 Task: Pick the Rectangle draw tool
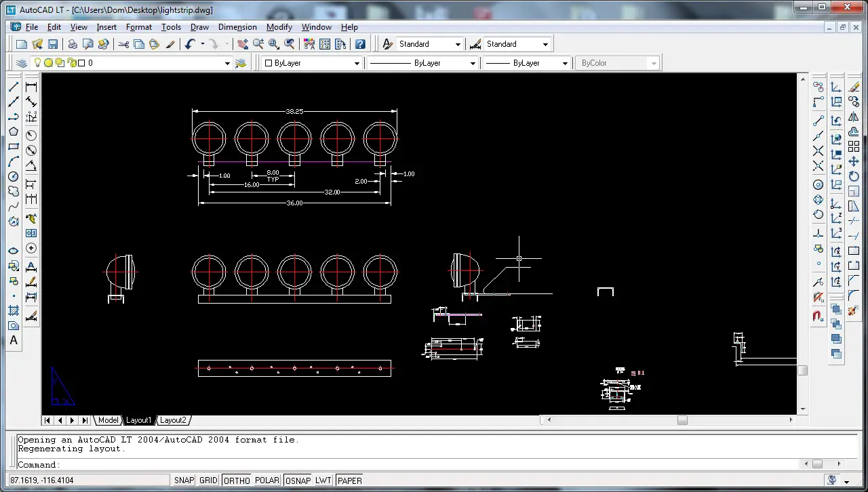click(x=14, y=146)
